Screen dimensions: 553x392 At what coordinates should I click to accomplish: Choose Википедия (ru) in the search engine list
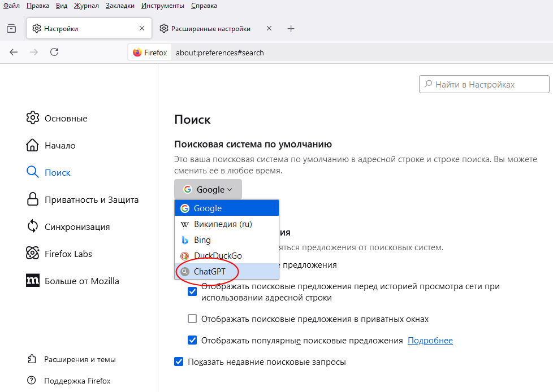point(227,224)
